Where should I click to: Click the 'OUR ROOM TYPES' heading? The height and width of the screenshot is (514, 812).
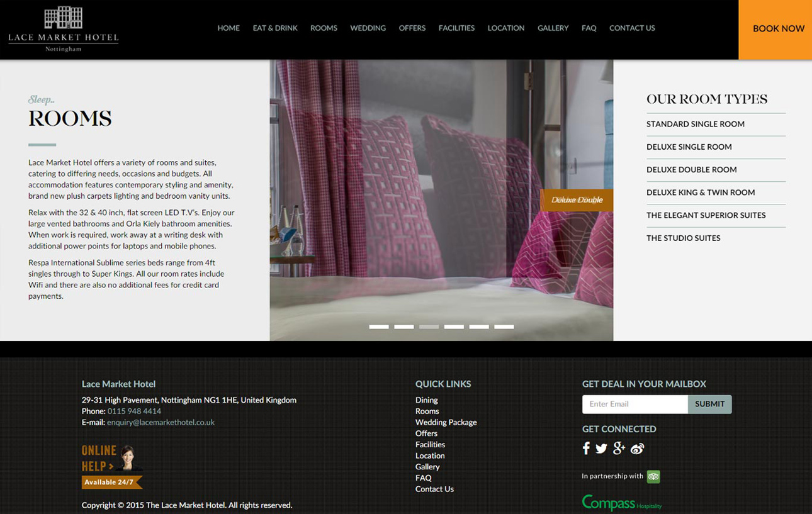707,99
